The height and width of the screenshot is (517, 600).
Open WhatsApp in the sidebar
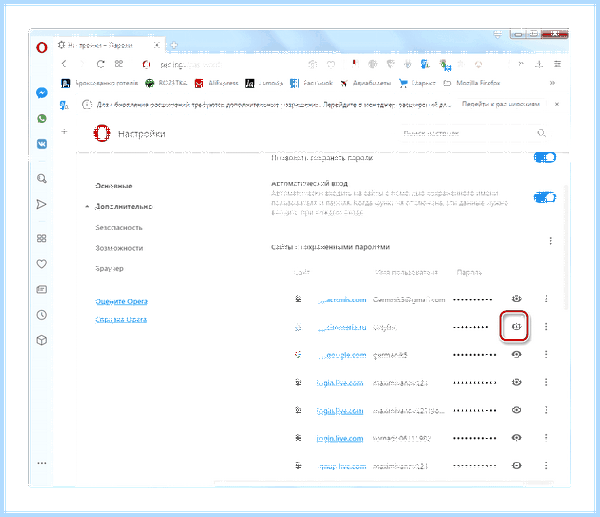pos(42,118)
